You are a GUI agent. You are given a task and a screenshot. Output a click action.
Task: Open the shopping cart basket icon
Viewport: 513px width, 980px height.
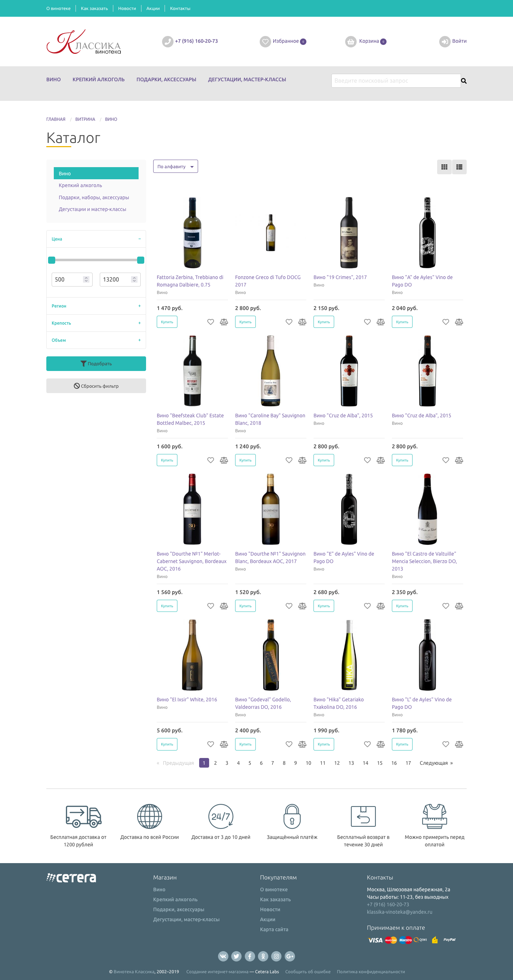351,41
